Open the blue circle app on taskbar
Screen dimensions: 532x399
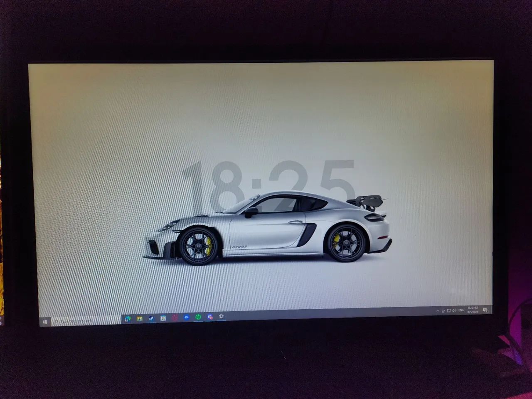click(x=187, y=317)
